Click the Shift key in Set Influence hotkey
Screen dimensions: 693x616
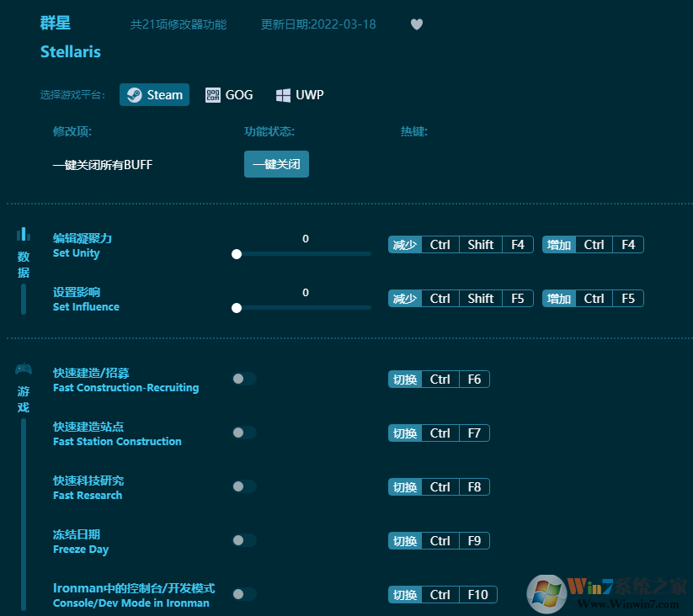coord(481,299)
